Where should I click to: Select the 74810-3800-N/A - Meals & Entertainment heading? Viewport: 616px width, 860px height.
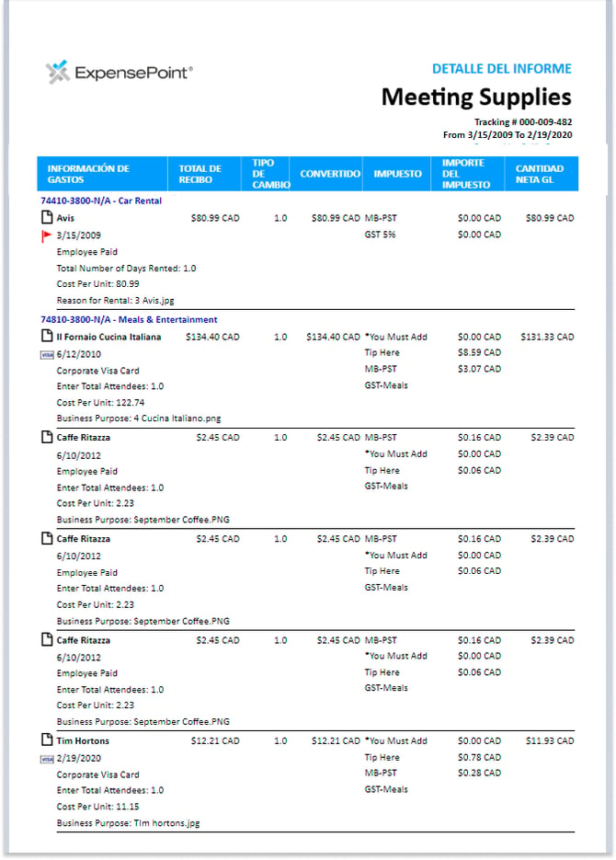point(129,319)
